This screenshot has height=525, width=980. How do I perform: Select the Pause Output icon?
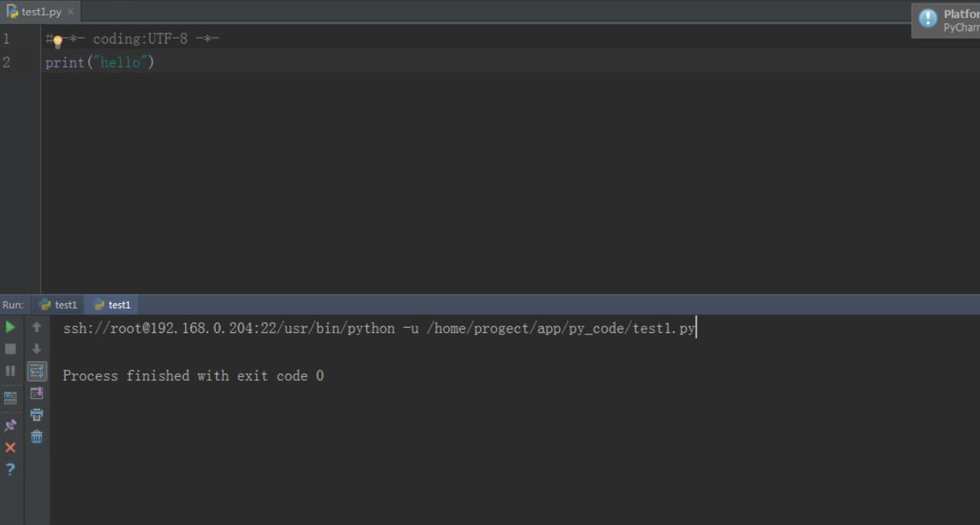(x=10, y=371)
